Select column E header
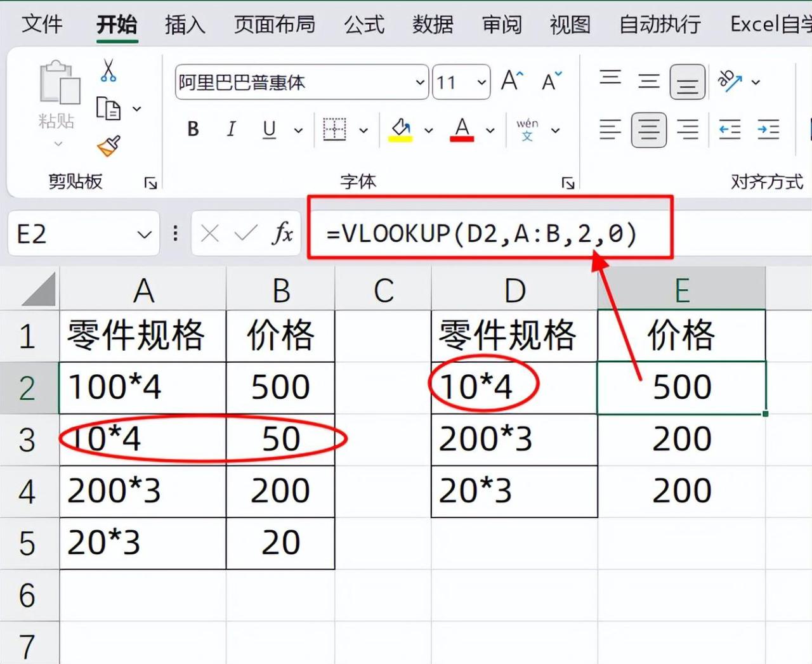 coord(682,289)
